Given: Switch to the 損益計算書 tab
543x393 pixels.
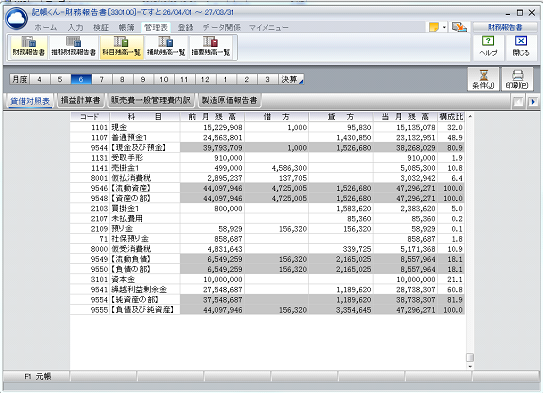Looking at the screenshot, I should tap(80, 100).
